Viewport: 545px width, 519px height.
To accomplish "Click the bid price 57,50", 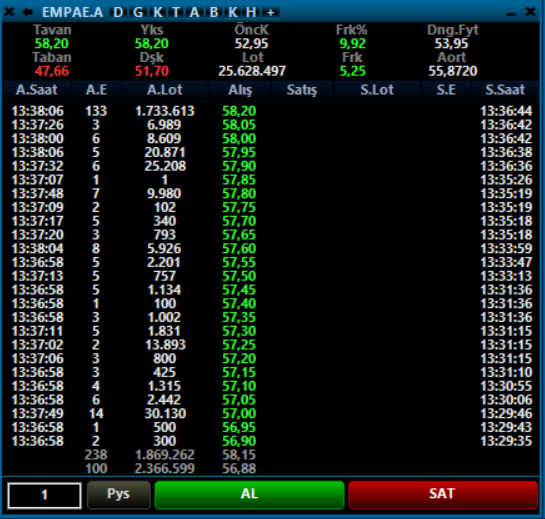I will tap(239, 276).
